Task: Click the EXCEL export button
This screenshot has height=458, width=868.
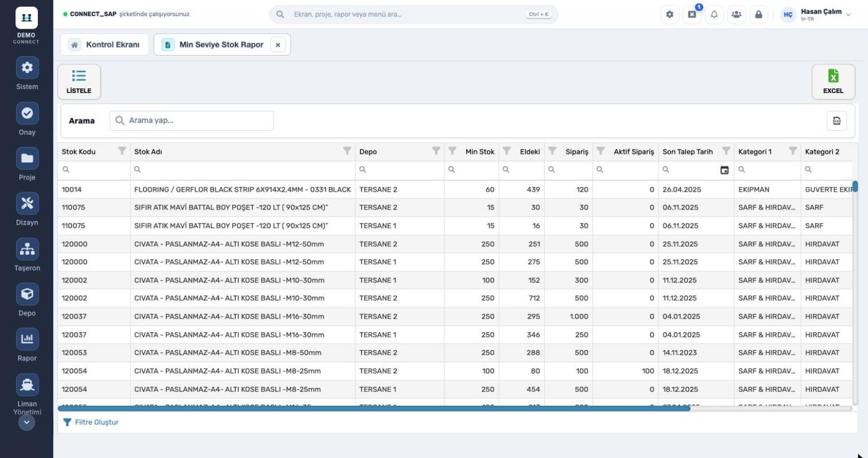Action: 833,81
